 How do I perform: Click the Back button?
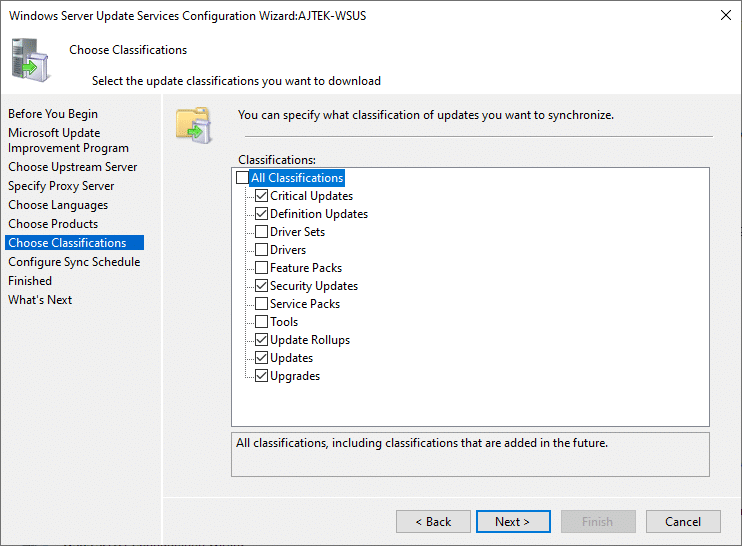point(433,521)
